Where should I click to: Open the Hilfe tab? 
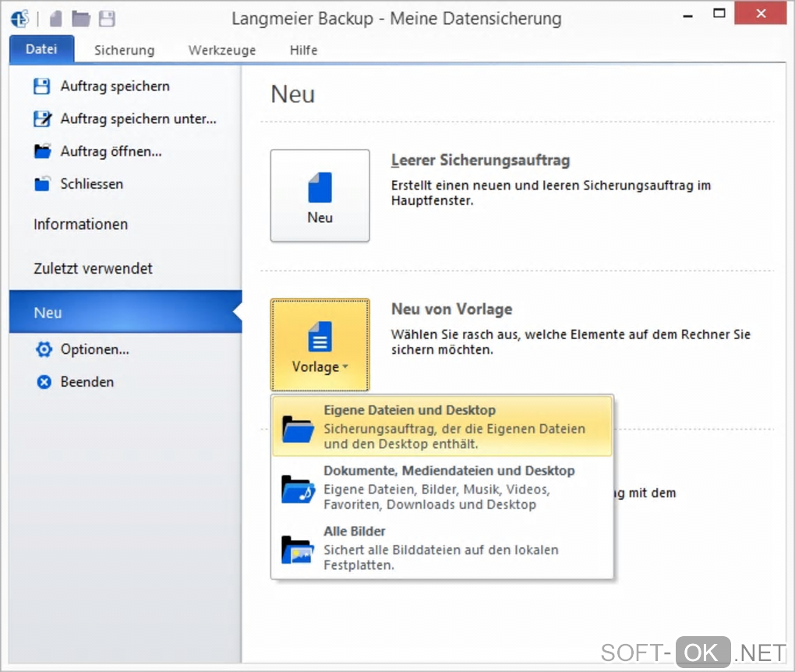304,50
